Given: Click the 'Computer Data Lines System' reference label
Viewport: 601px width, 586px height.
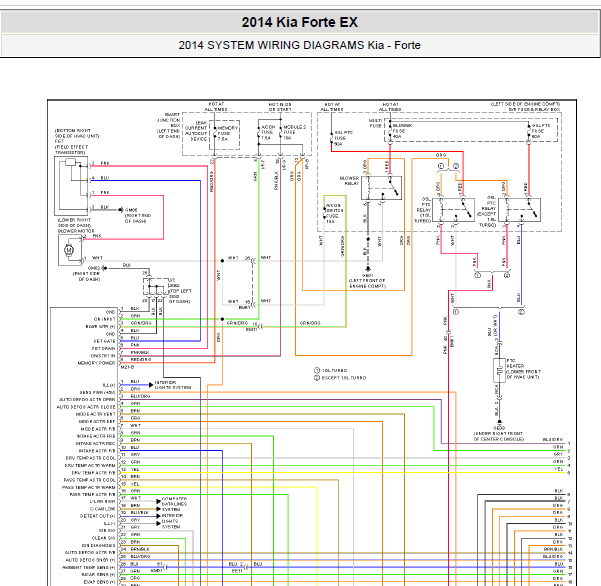Looking at the screenshot, I should pos(174,504).
